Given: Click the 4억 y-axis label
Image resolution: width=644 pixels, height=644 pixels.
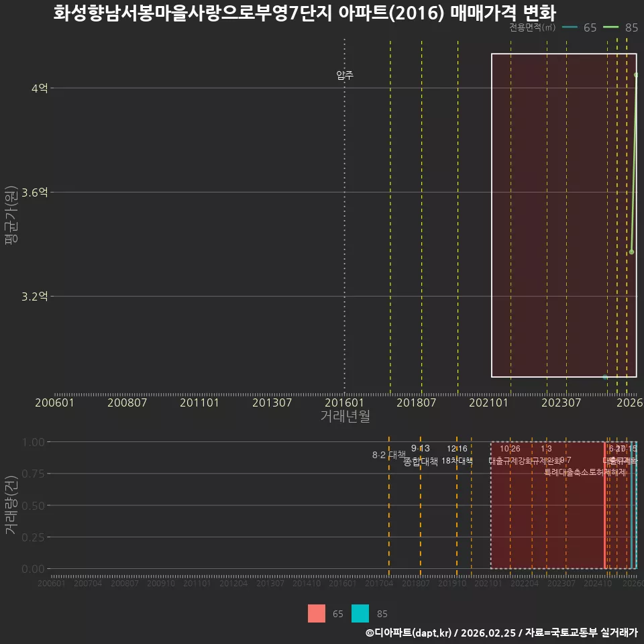Looking at the screenshot, I should pos(40,88).
